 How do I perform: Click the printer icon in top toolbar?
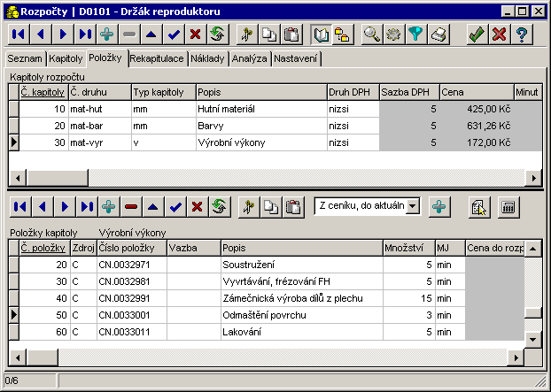click(438, 35)
